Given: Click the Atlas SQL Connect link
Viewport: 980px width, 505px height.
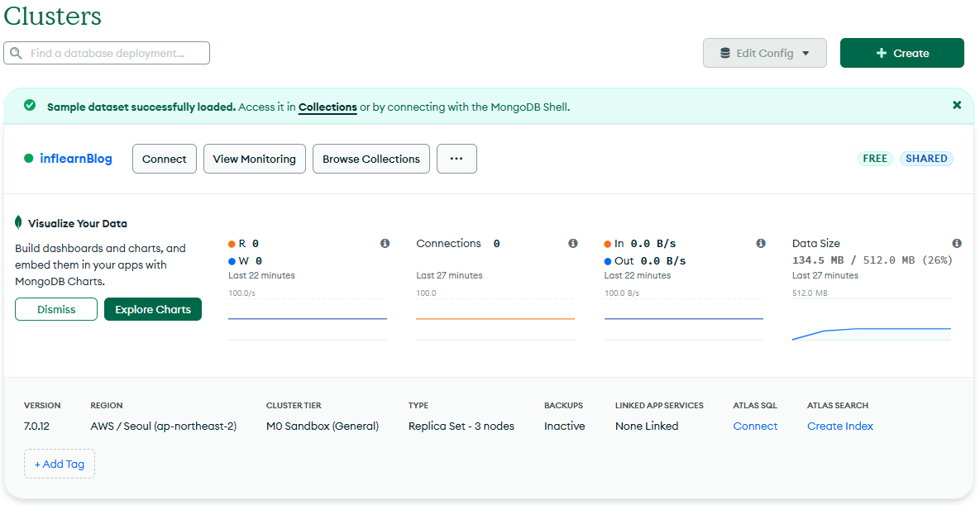Looking at the screenshot, I should 755,426.
